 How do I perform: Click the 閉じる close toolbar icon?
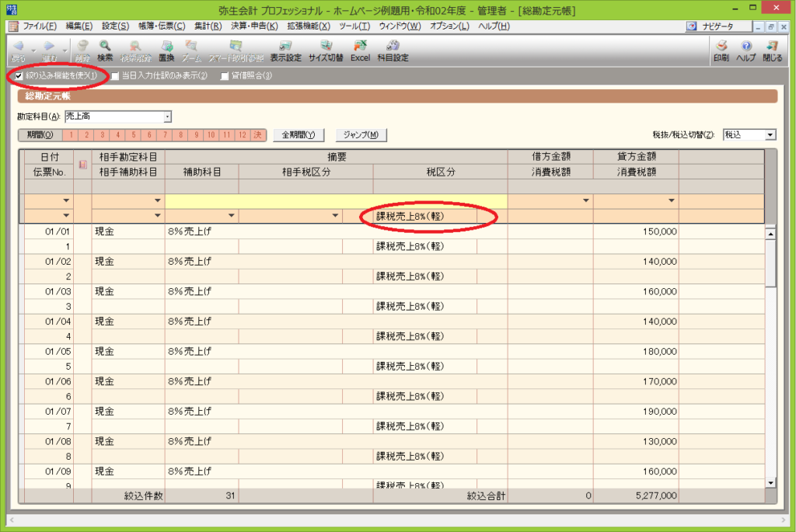point(772,50)
